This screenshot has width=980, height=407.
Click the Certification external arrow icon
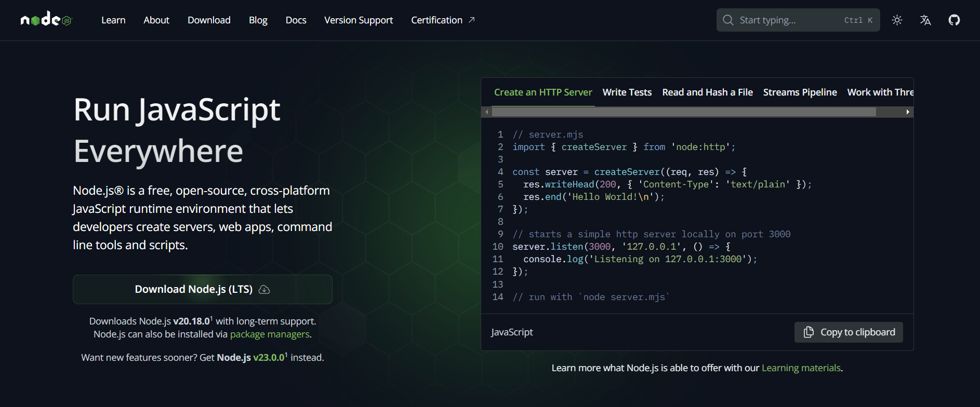click(x=471, y=20)
